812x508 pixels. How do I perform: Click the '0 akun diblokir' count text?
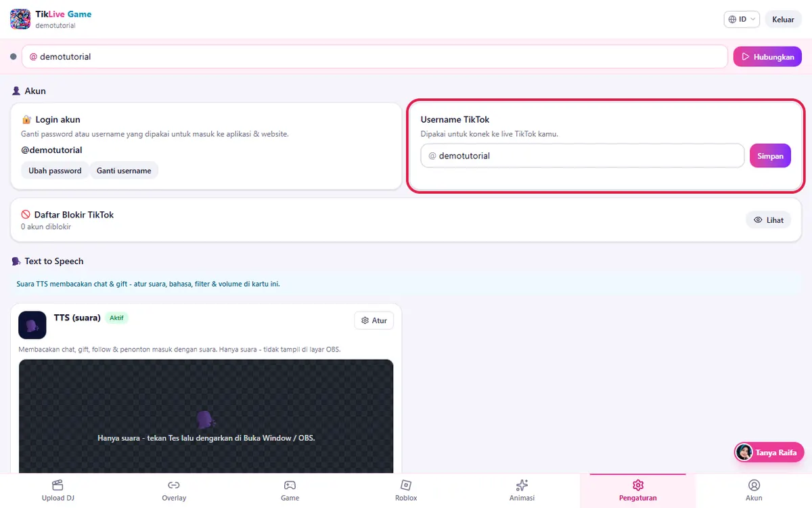(x=46, y=227)
